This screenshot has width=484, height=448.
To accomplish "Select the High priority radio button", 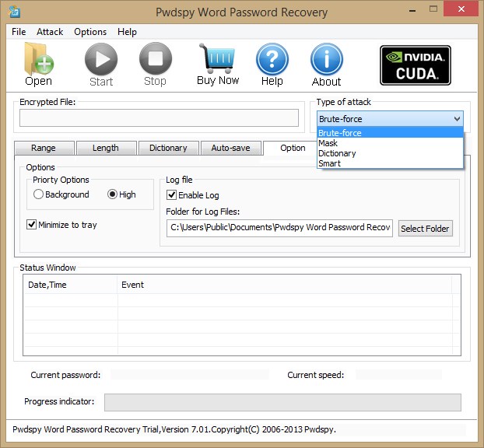I will 112,194.
